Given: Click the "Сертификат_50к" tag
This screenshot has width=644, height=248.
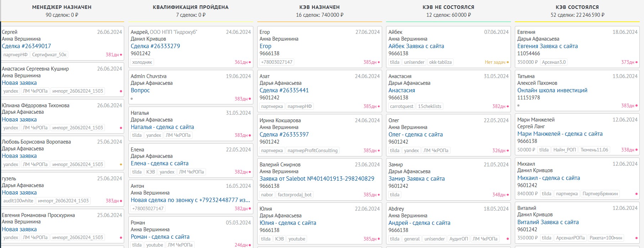Looking at the screenshot, I should (x=49, y=55).
